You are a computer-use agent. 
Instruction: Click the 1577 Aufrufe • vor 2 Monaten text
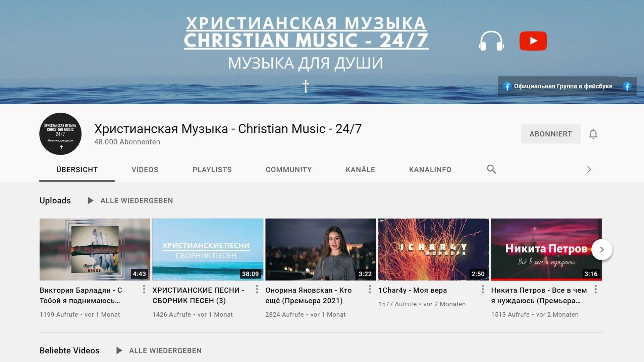point(422,304)
